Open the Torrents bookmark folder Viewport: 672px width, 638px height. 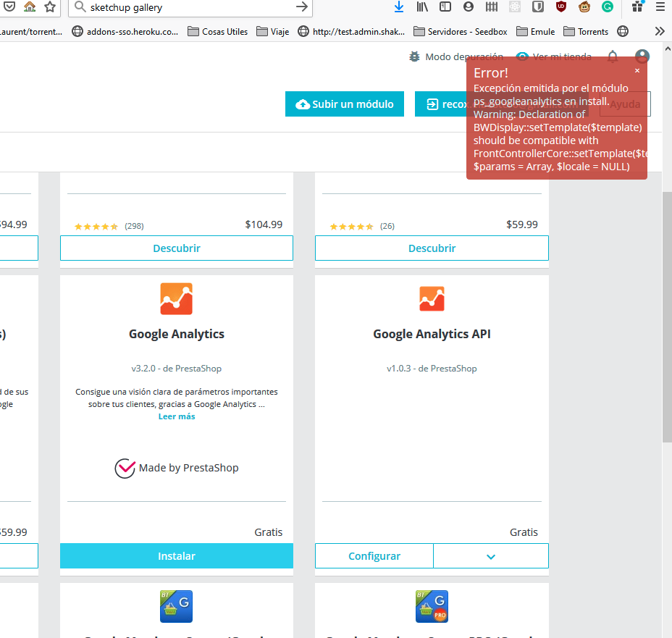point(586,31)
